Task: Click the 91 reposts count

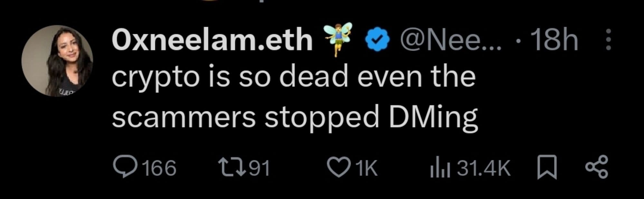Action: [260, 168]
